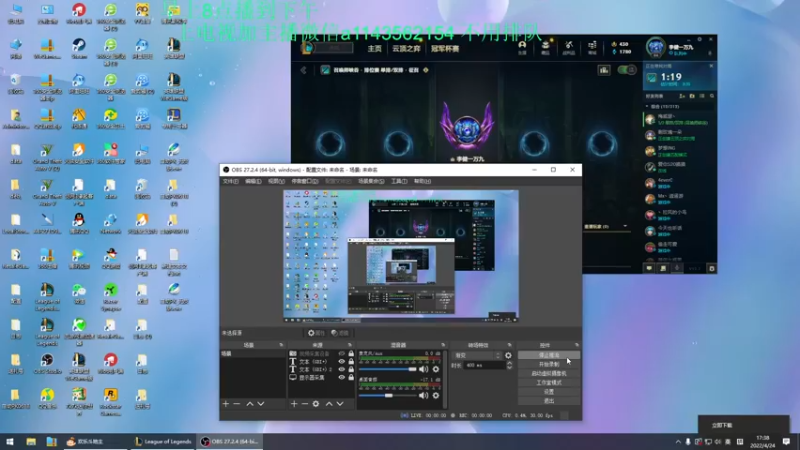Click the 滤镜 button above scenes
The width and height of the screenshot is (800, 450).
[x=340, y=333]
